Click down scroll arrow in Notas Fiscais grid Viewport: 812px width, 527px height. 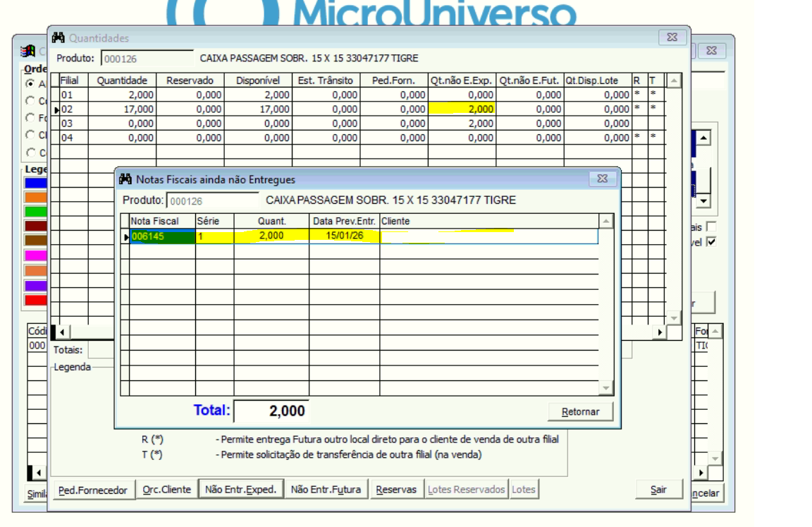tap(605, 388)
